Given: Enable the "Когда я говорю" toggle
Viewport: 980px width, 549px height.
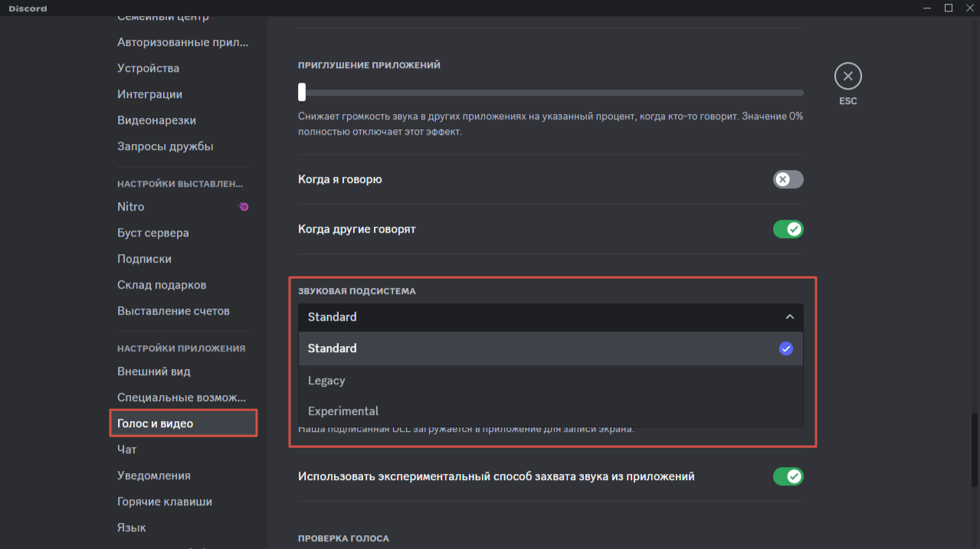Looking at the screenshot, I should pyautogui.click(x=788, y=179).
